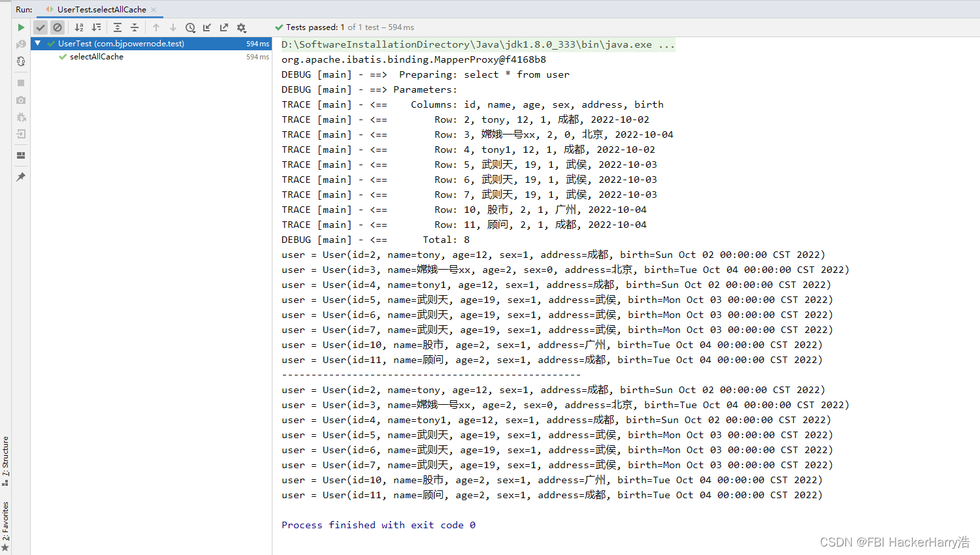
Task: Collapse the UserTest tree node arrow
Action: coord(38,44)
